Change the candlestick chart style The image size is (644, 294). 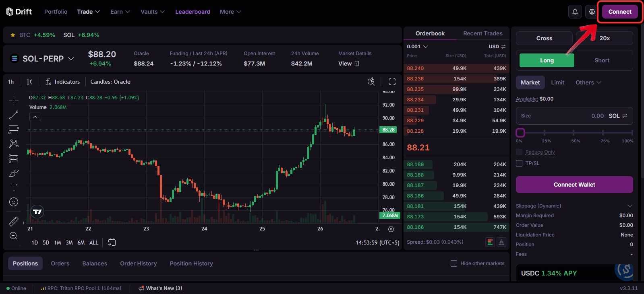click(x=29, y=82)
